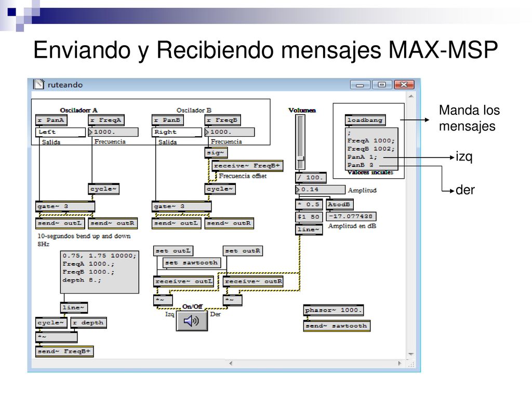
Task: Select the / 100. object
Action: pos(311,178)
